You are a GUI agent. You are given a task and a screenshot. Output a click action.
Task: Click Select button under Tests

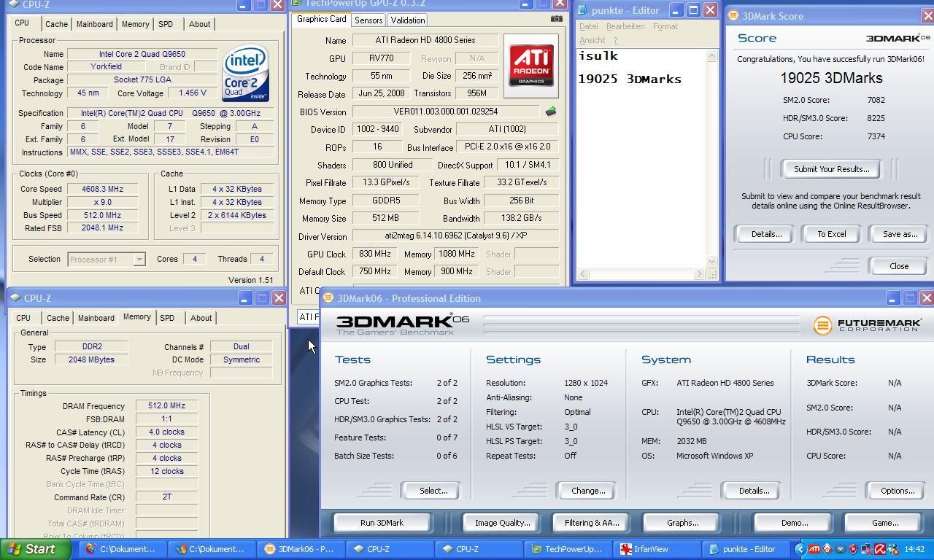click(x=433, y=491)
